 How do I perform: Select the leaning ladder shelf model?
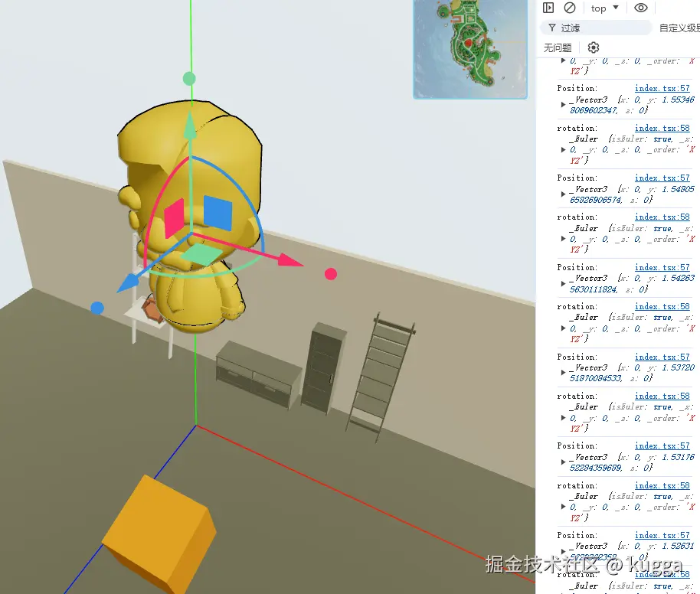click(x=381, y=376)
